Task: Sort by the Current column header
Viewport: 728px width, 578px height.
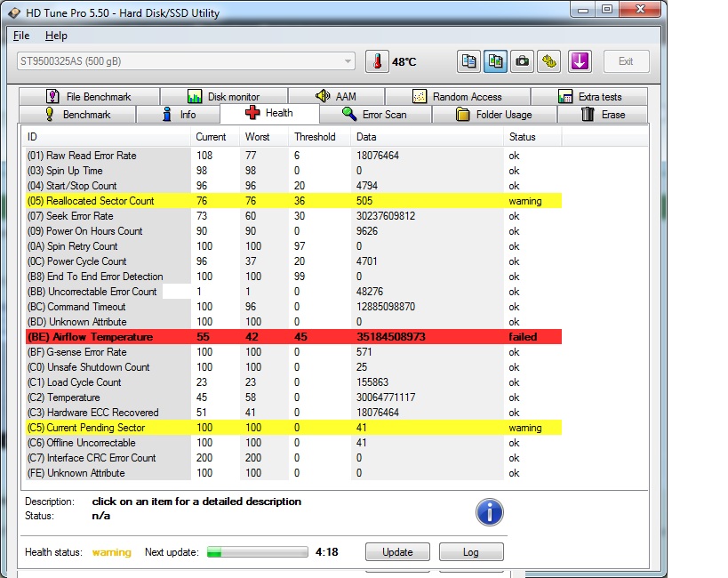Action: [215, 137]
